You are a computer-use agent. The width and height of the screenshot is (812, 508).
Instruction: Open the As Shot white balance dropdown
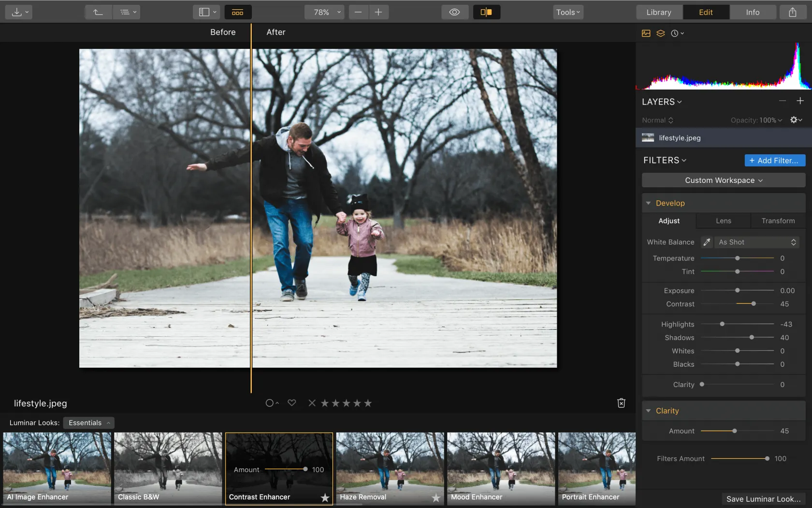click(756, 242)
